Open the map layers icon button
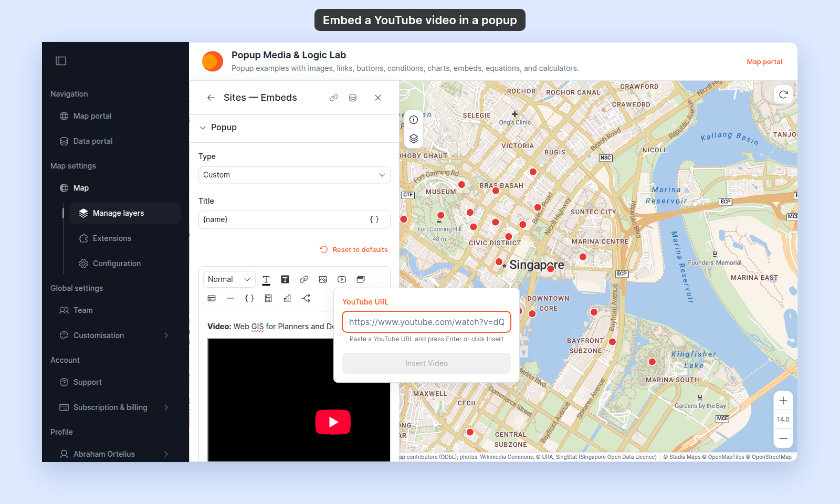The height and width of the screenshot is (504, 840). [x=414, y=139]
